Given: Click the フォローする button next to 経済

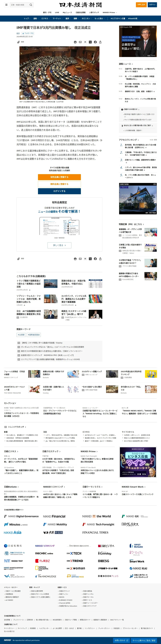Looking at the screenshot, I should pos(28,33).
